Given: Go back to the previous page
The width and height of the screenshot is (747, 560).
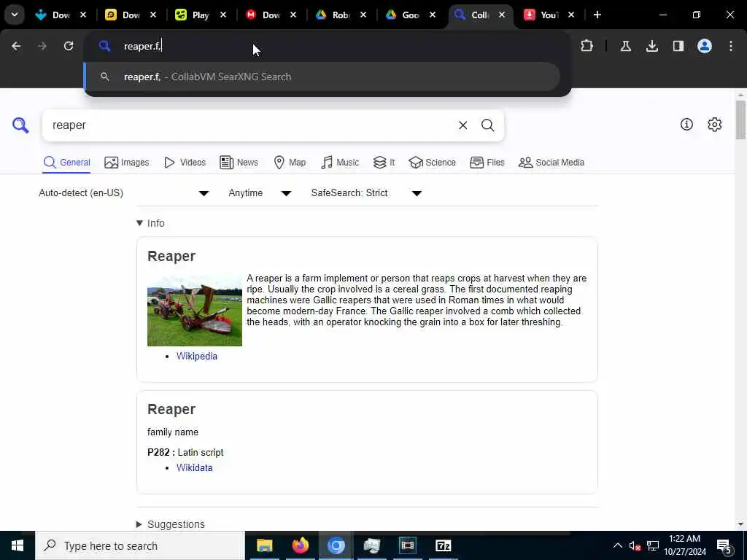Looking at the screenshot, I should tap(16, 46).
